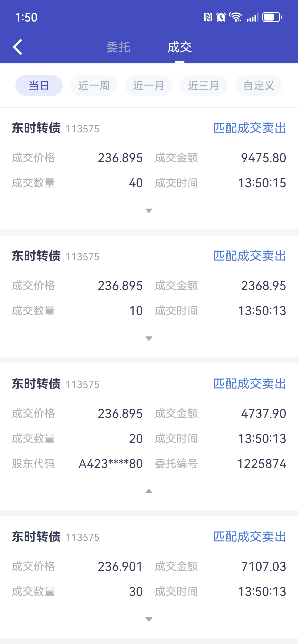The height and width of the screenshot is (644, 298).
Task: Expand the 9475.80 trade record details
Action: pos(149,211)
